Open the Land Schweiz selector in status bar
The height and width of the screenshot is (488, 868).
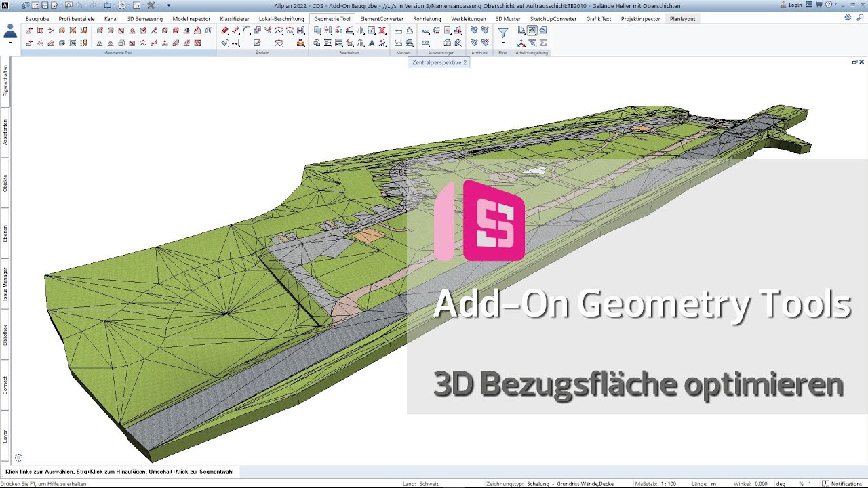430,483
